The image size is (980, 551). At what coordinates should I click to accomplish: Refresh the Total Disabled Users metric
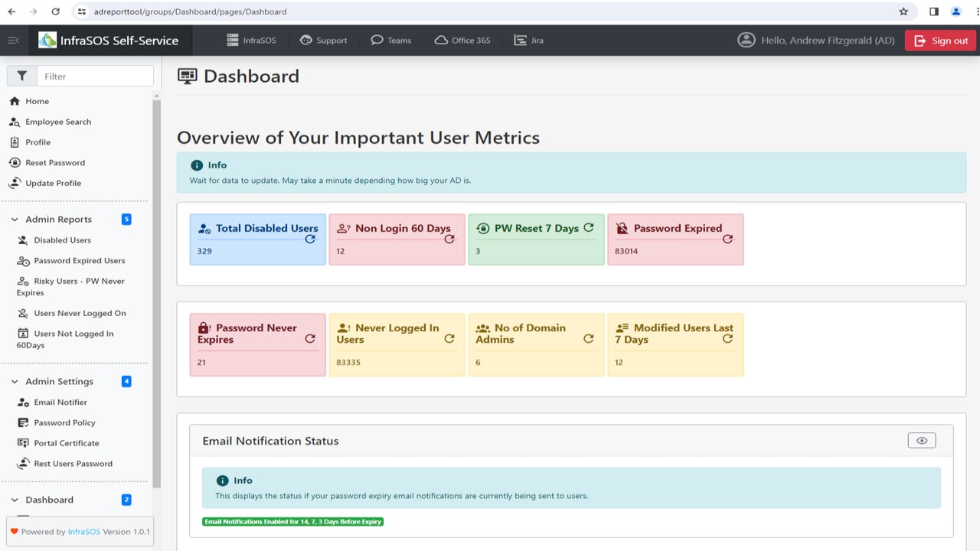(x=310, y=239)
